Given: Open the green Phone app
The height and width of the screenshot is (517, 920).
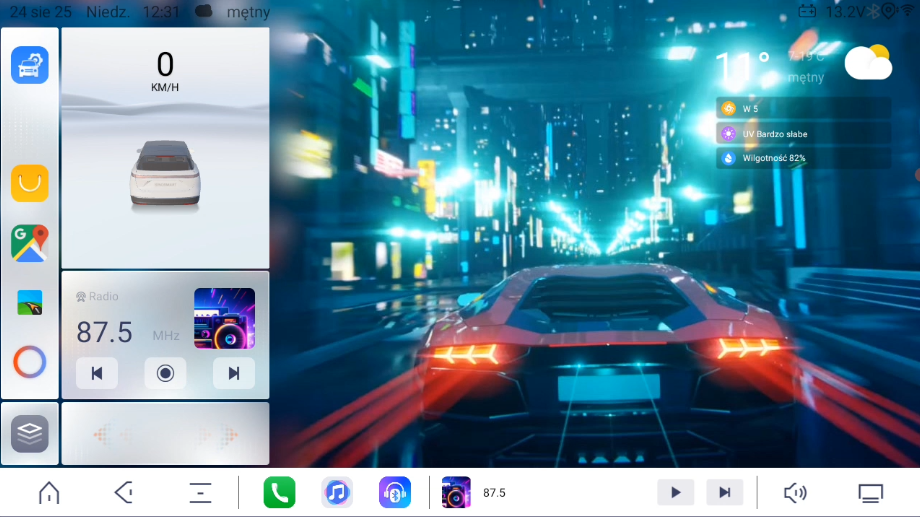Looking at the screenshot, I should 279,492.
